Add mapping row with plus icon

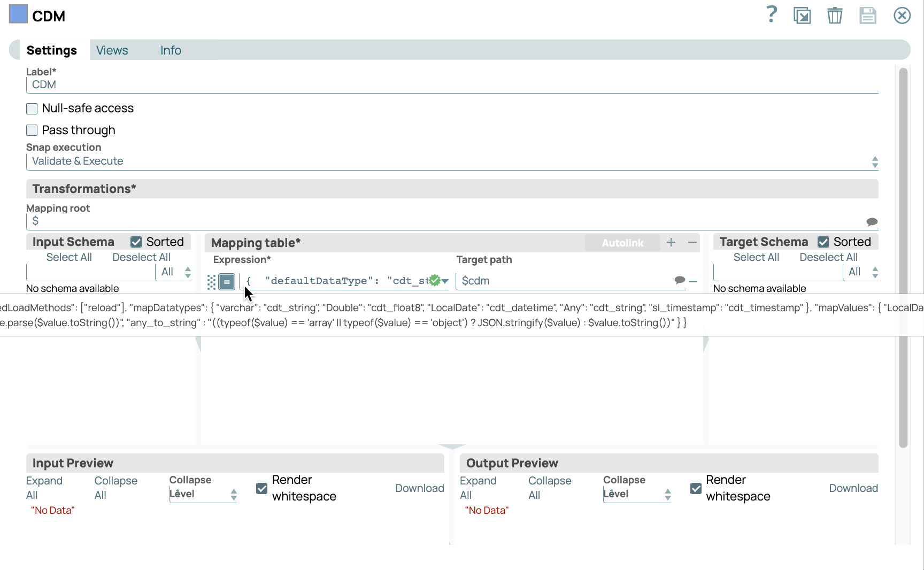click(671, 243)
